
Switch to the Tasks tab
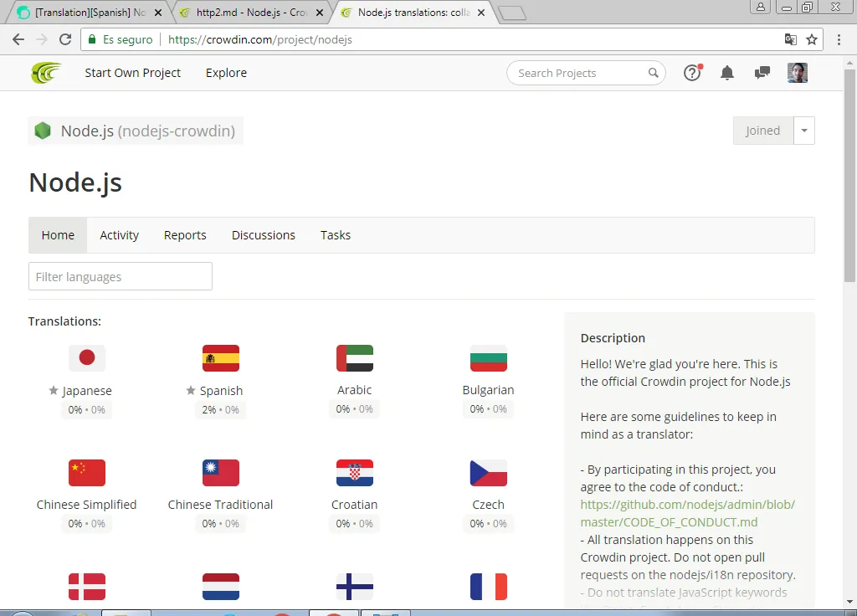point(336,235)
